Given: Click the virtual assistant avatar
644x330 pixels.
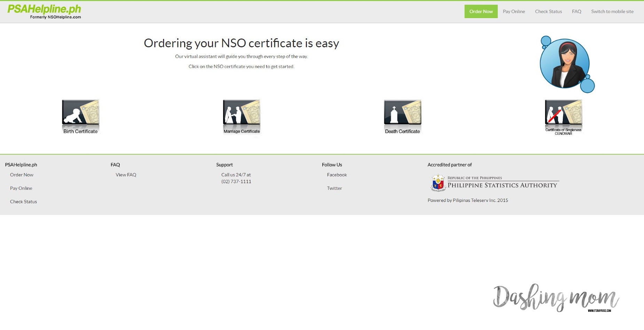Looking at the screenshot, I should [x=567, y=64].
